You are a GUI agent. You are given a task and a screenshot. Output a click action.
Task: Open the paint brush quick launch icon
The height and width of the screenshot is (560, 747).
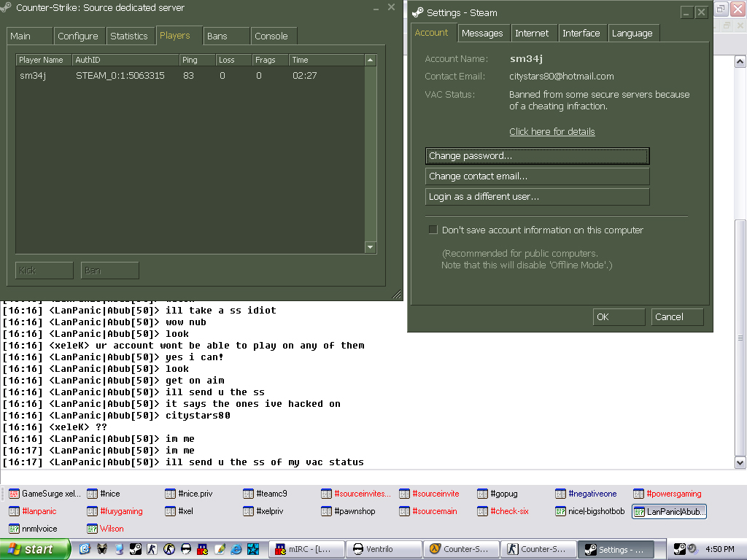click(x=220, y=549)
